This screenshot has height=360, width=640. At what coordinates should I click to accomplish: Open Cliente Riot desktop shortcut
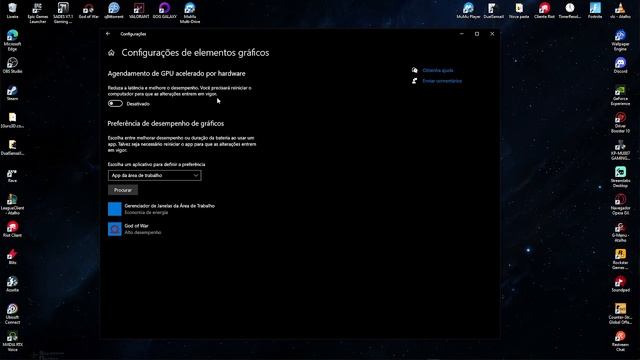(544, 11)
